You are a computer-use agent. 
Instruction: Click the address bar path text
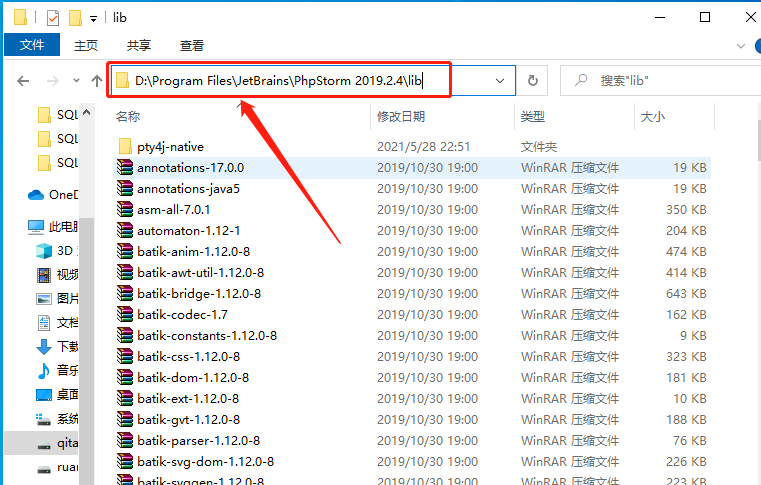tap(278, 81)
